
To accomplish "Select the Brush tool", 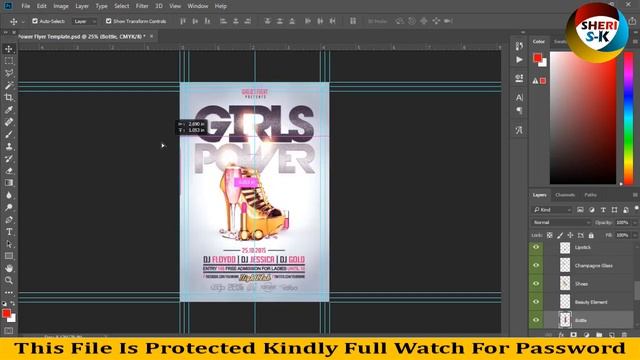I will click(x=9, y=134).
